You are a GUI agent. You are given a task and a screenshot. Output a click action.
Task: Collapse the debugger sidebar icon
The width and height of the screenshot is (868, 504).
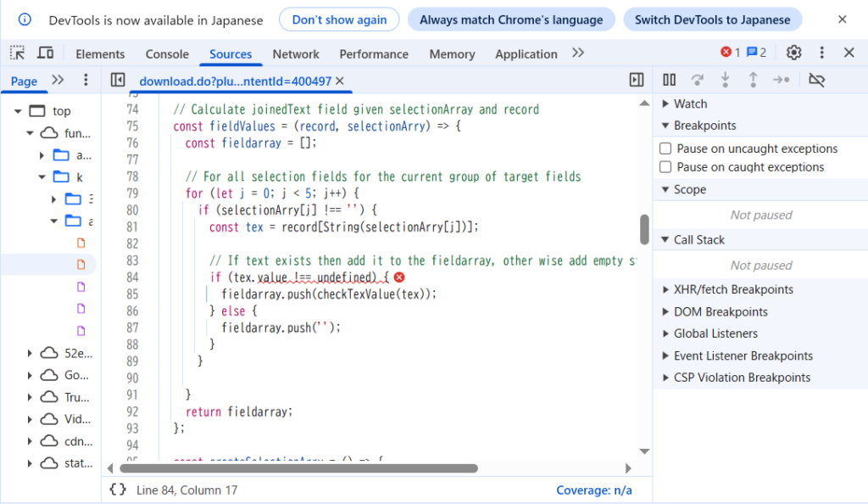point(637,80)
